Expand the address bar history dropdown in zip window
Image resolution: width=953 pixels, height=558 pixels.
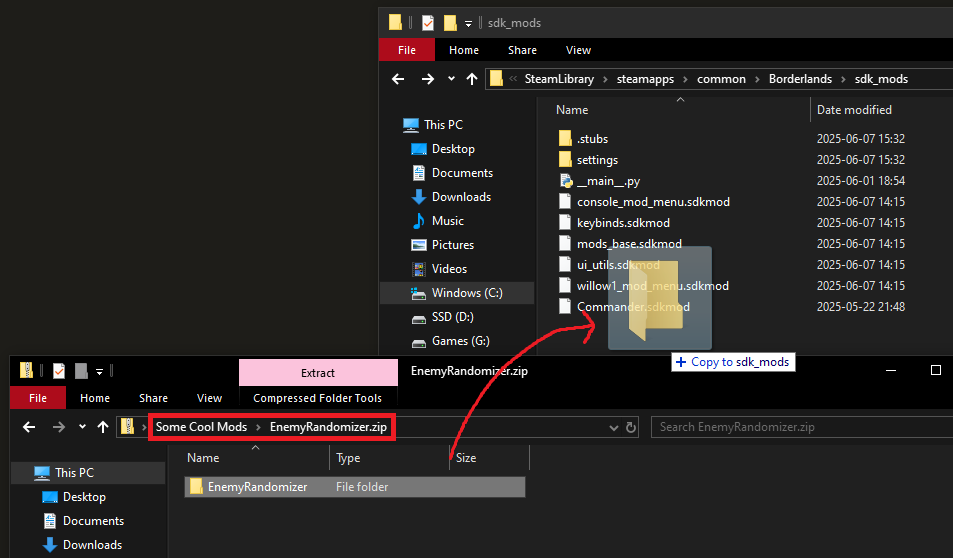pyautogui.click(x=613, y=427)
